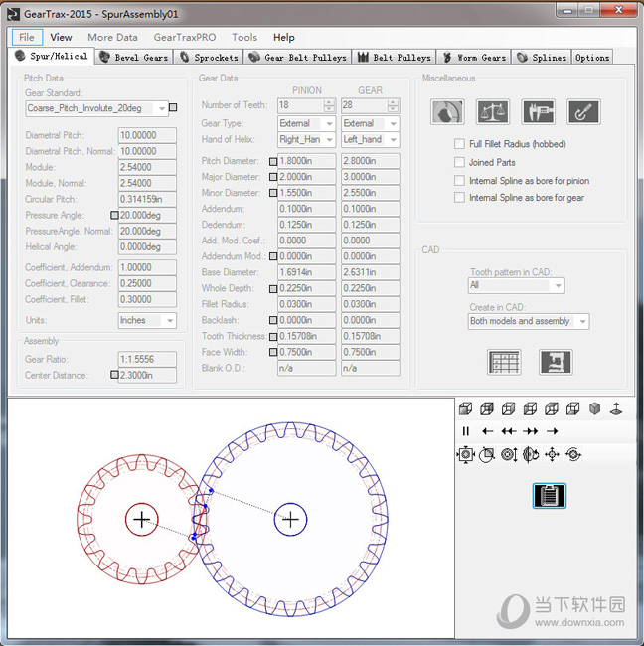644x646 pixels.
Task: Pause the gear animation
Action: click(465, 431)
